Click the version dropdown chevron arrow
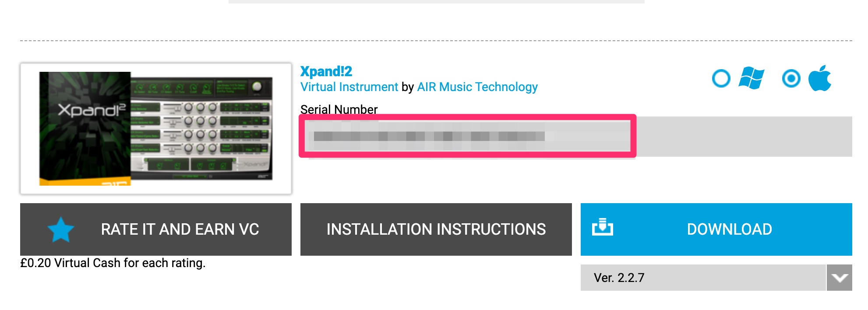Image resolution: width=868 pixels, height=310 pixels. 839,278
